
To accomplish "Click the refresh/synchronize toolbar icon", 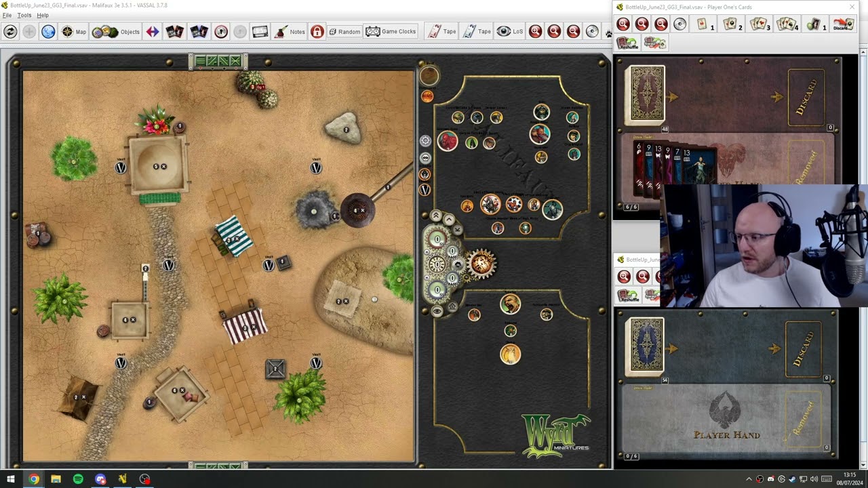I will coord(10,31).
